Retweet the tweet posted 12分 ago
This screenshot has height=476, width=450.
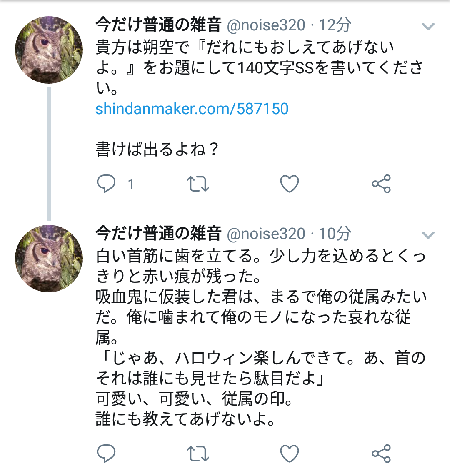click(198, 184)
